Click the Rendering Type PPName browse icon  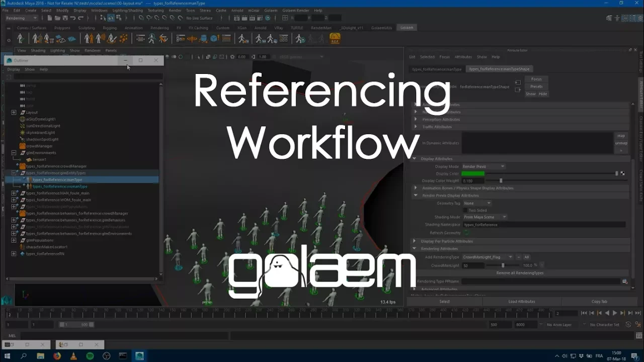click(x=624, y=282)
